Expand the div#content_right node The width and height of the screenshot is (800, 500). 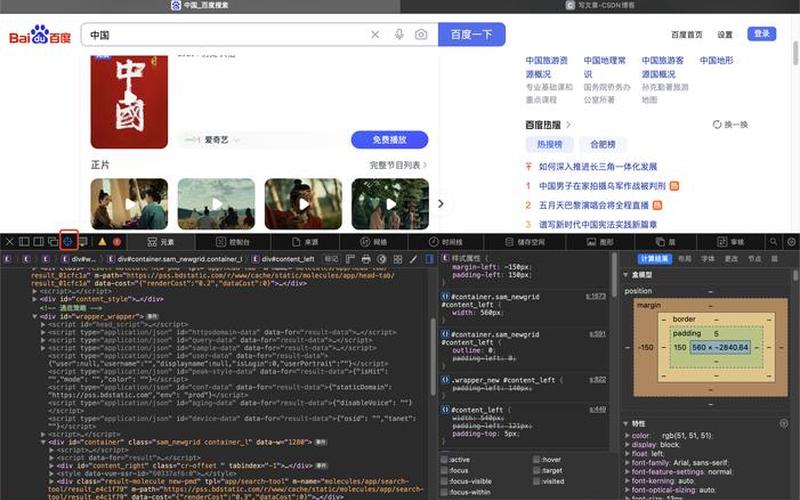pos(52,466)
